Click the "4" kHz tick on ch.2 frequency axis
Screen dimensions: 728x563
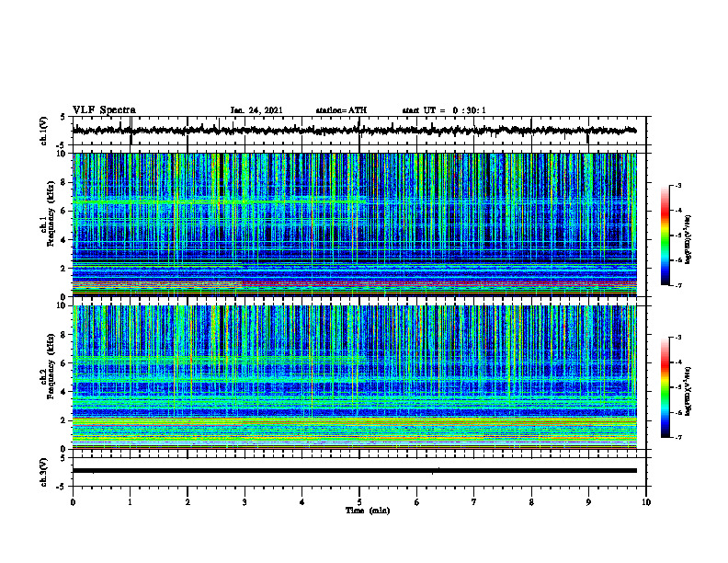[65, 392]
